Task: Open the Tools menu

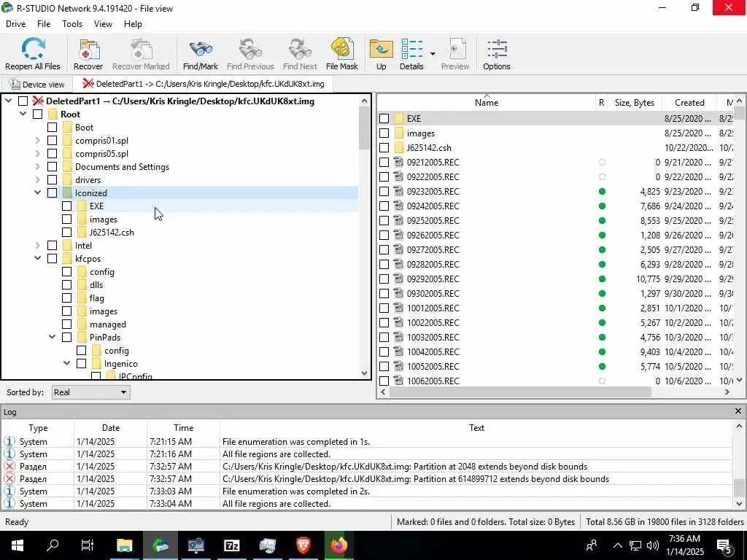Action: pyautogui.click(x=72, y=24)
